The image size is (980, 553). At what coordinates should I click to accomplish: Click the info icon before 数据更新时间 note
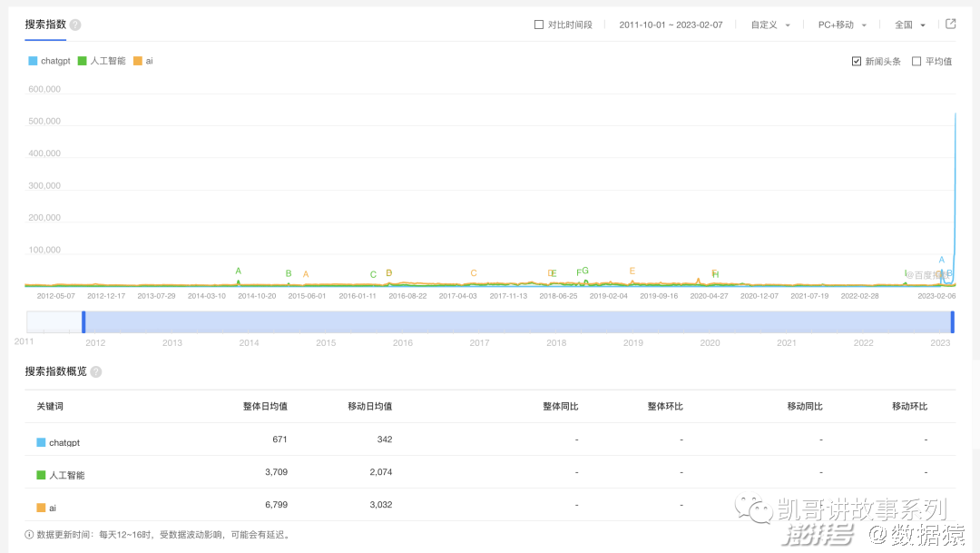pyautogui.click(x=29, y=535)
